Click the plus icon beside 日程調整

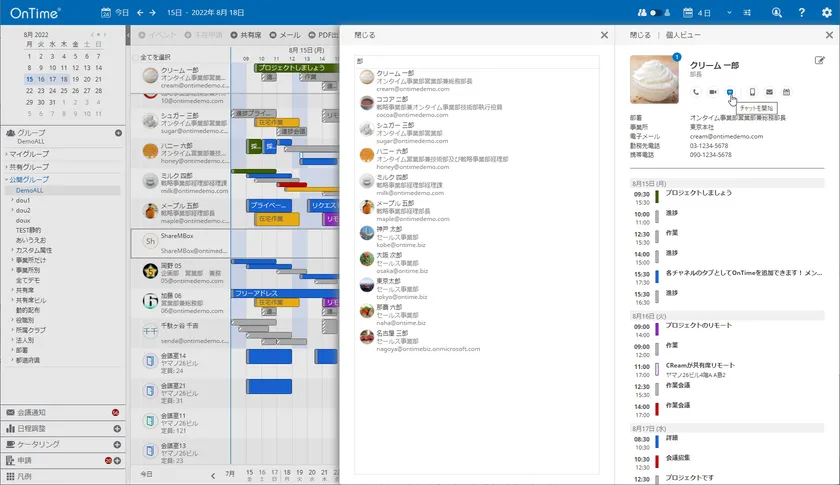pyautogui.click(x=117, y=429)
